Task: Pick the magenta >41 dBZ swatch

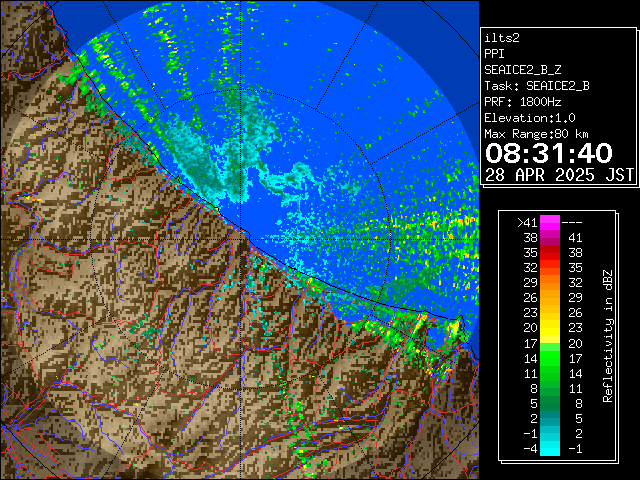Action: 550,223
